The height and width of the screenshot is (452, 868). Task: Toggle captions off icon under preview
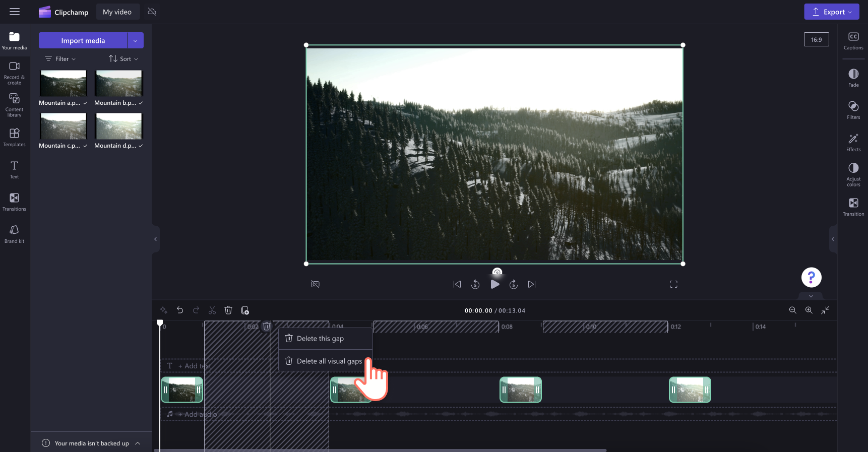pyautogui.click(x=316, y=284)
